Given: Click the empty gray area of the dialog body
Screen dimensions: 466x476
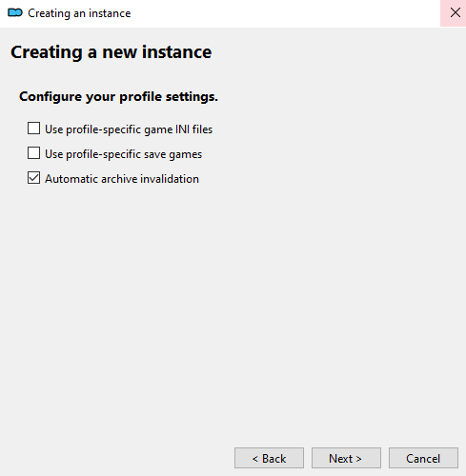Looking at the screenshot, I should click(233, 302).
